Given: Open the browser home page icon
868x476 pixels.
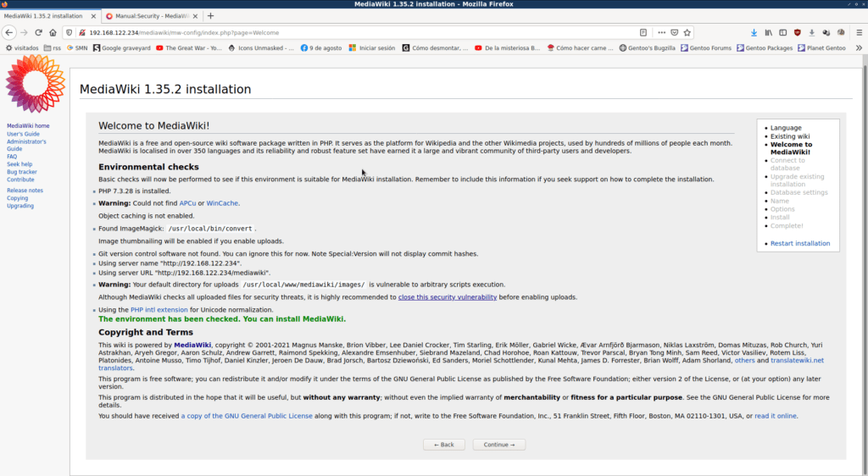Looking at the screenshot, I should (x=53, y=33).
